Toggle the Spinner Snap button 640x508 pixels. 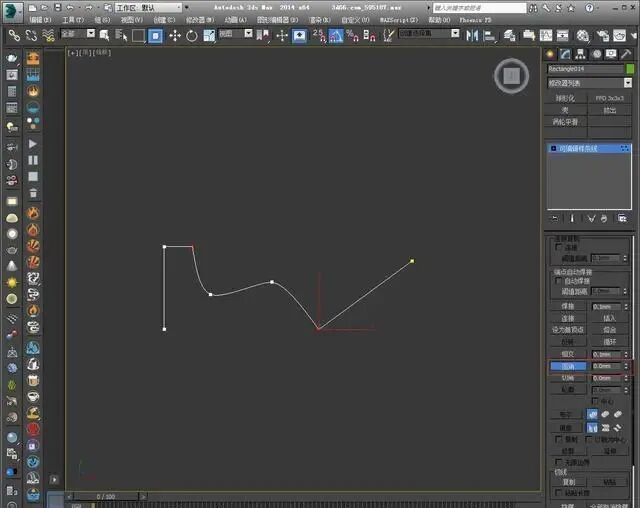(369, 36)
